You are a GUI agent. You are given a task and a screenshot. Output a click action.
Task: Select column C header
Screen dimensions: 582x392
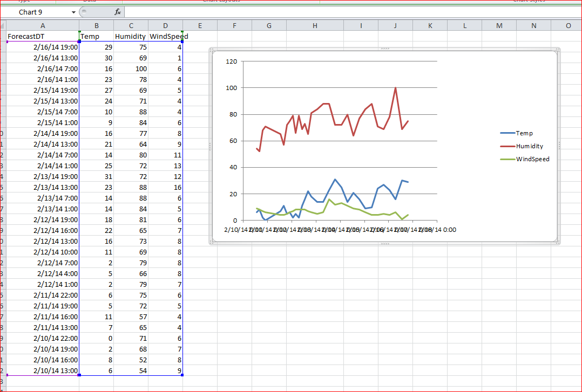pyautogui.click(x=131, y=25)
